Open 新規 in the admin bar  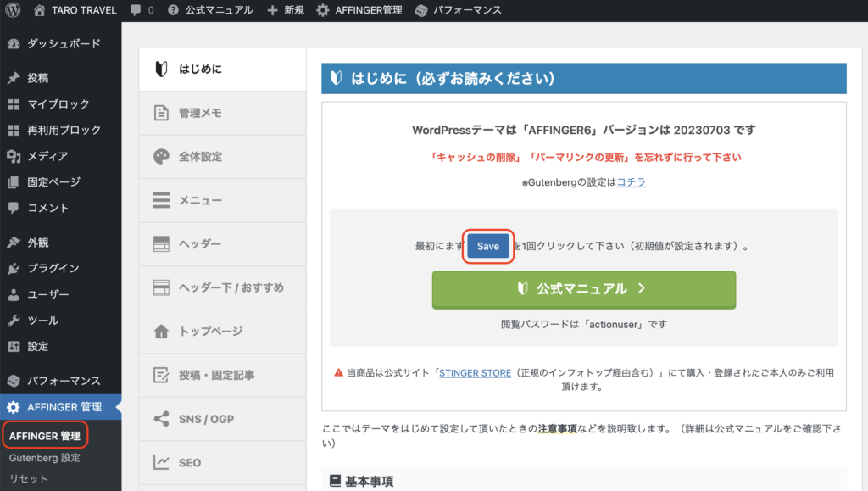tap(293, 10)
